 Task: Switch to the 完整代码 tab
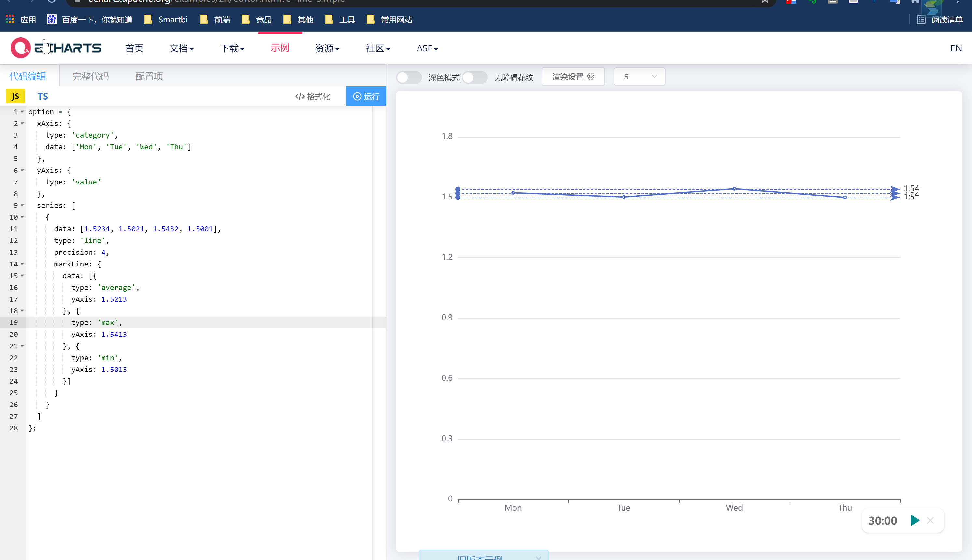point(90,76)
